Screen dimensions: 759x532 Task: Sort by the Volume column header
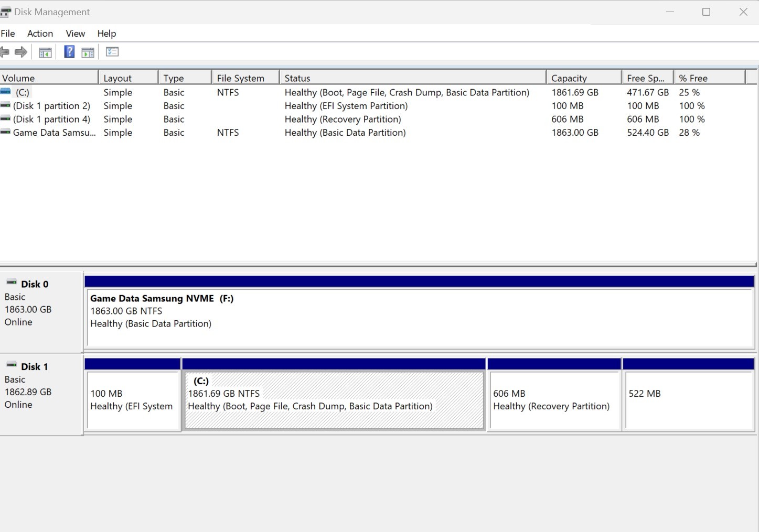click(49, 78)
